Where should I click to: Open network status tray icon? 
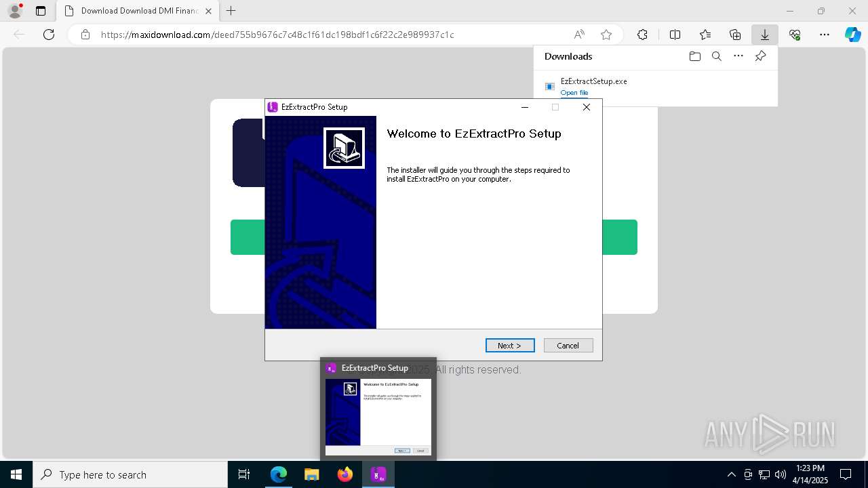[764, 474]
